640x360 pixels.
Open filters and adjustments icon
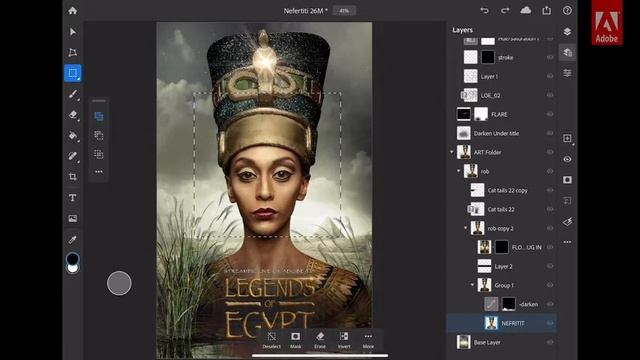(567, 222)
